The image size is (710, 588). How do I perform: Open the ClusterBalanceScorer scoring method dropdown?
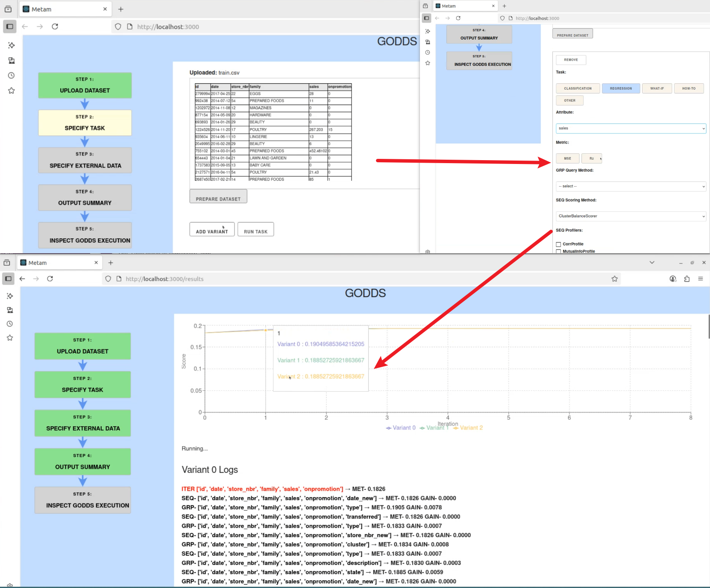[631, 216]
